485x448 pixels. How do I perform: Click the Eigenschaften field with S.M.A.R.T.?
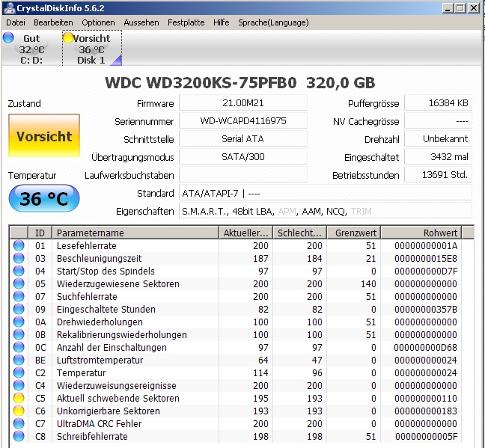coord(326,211)
